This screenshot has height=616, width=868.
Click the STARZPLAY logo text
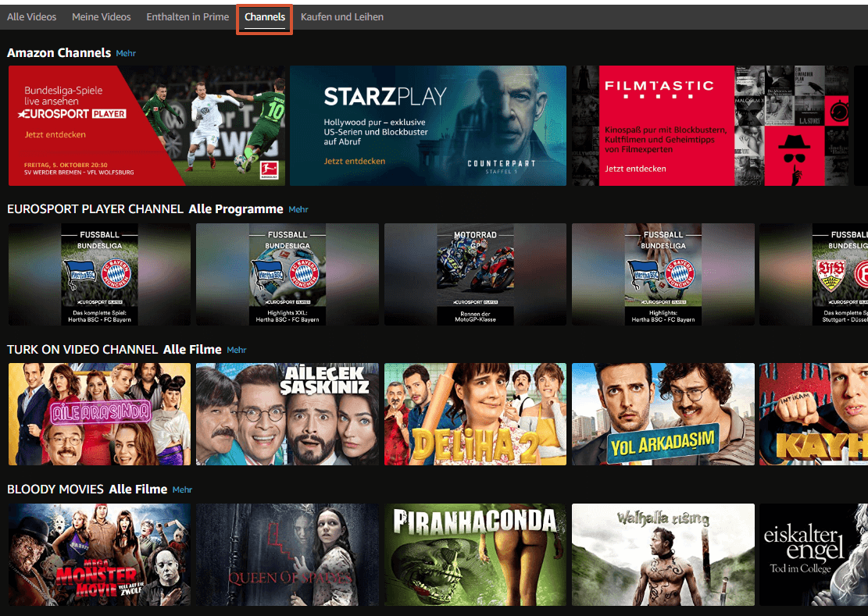point(384,97)
